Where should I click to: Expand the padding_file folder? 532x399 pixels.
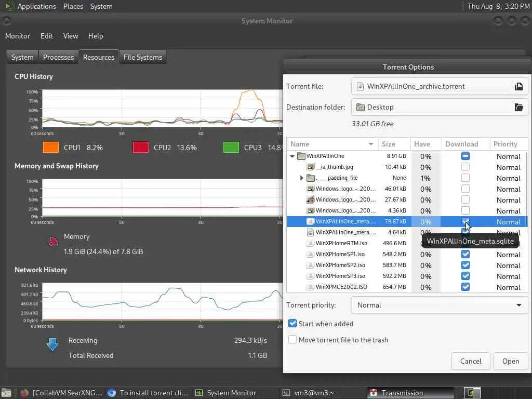point(301,178)
